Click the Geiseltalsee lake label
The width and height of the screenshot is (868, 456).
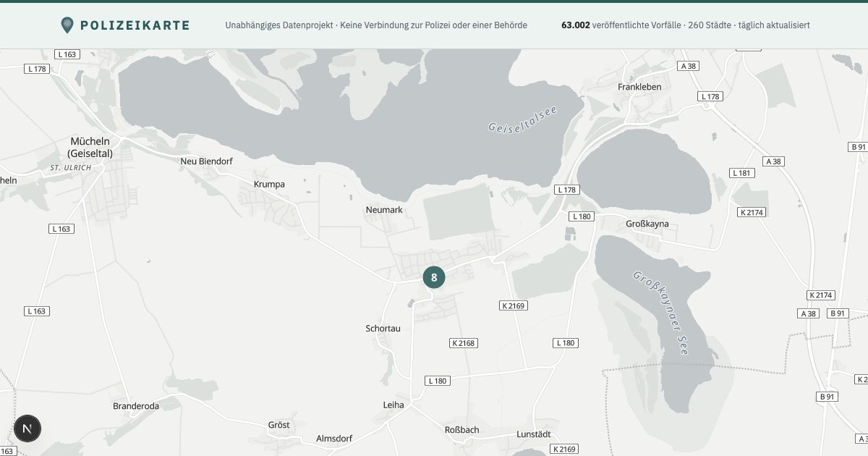point(522,118)
